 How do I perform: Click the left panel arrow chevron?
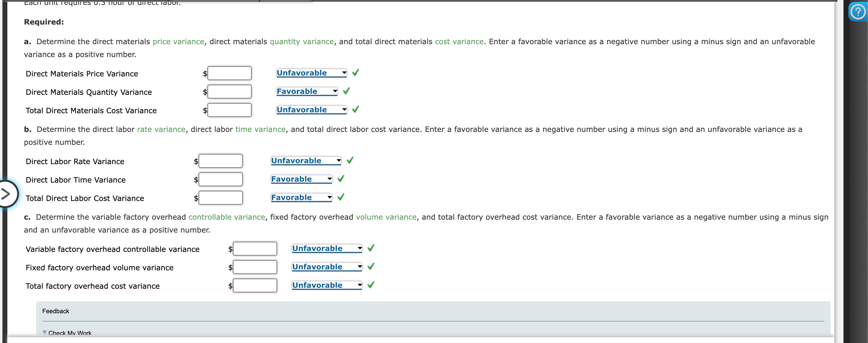click(x=6, y=193)
